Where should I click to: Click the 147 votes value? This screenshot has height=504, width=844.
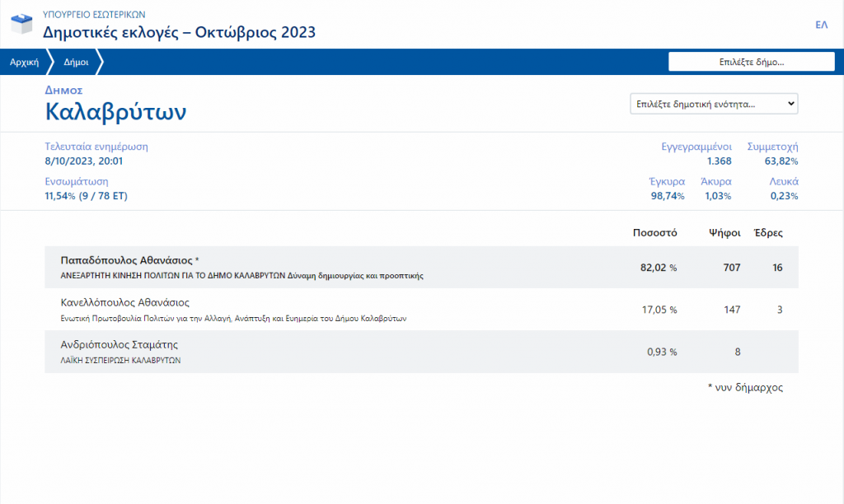point(732,310)
